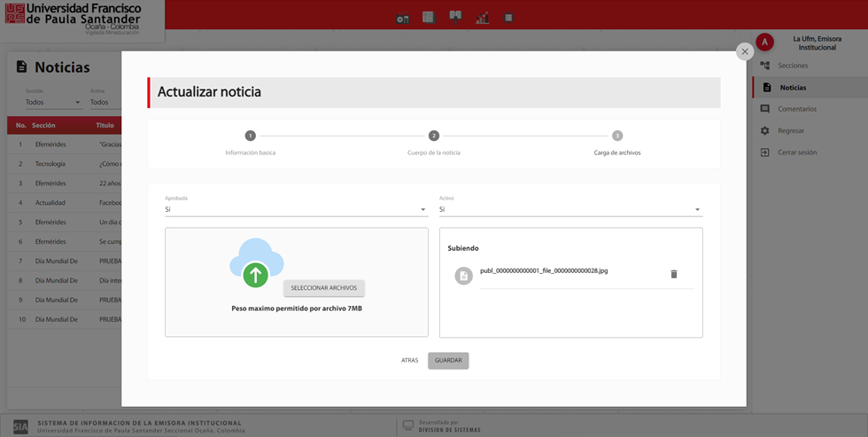The image size is (868, 437).
Task: Click the statistics chart icon in top toolbar
Action: [x=483, y=18]
